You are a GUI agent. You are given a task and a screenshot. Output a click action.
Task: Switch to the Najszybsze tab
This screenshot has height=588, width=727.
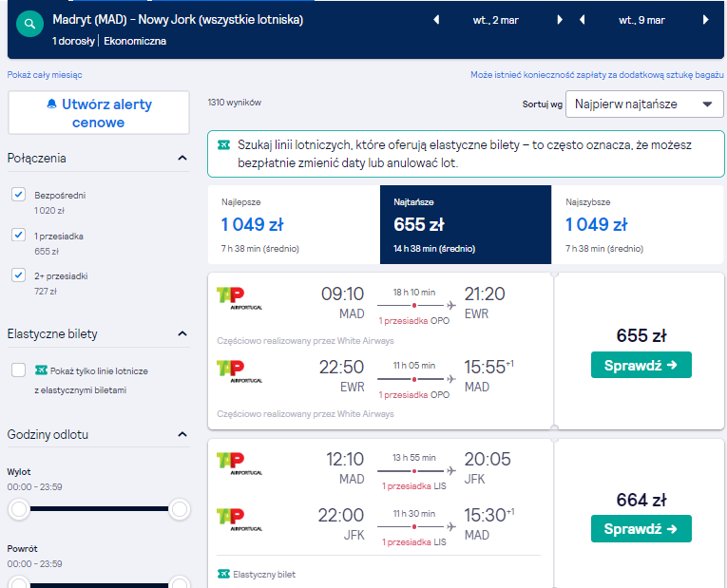click(x=638, y=225)
